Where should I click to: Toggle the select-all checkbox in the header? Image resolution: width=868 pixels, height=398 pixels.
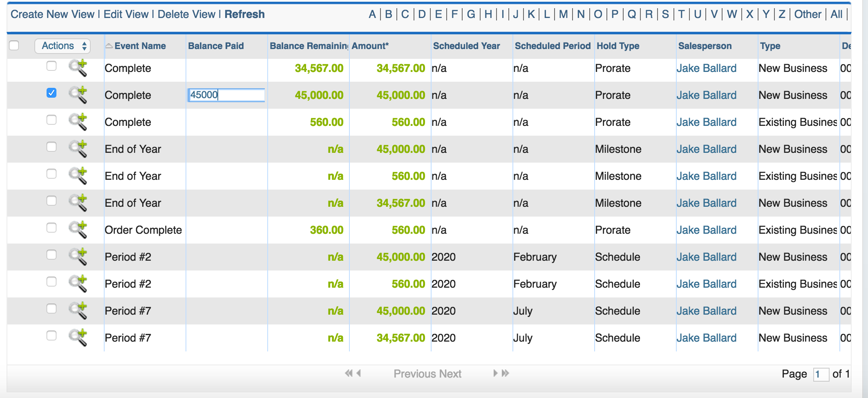[x=14, y=45]
